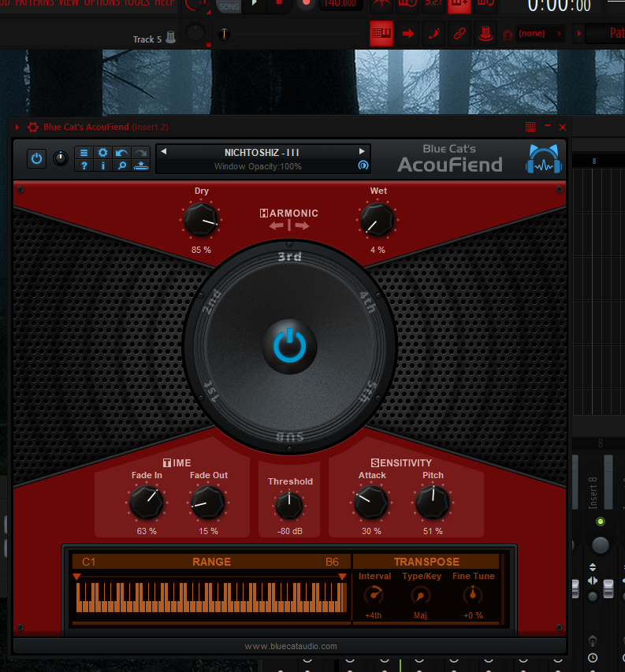The image size is (625, 672).
Task: Click the SENSITIVITY section header label
Action: tap(401, 463)
